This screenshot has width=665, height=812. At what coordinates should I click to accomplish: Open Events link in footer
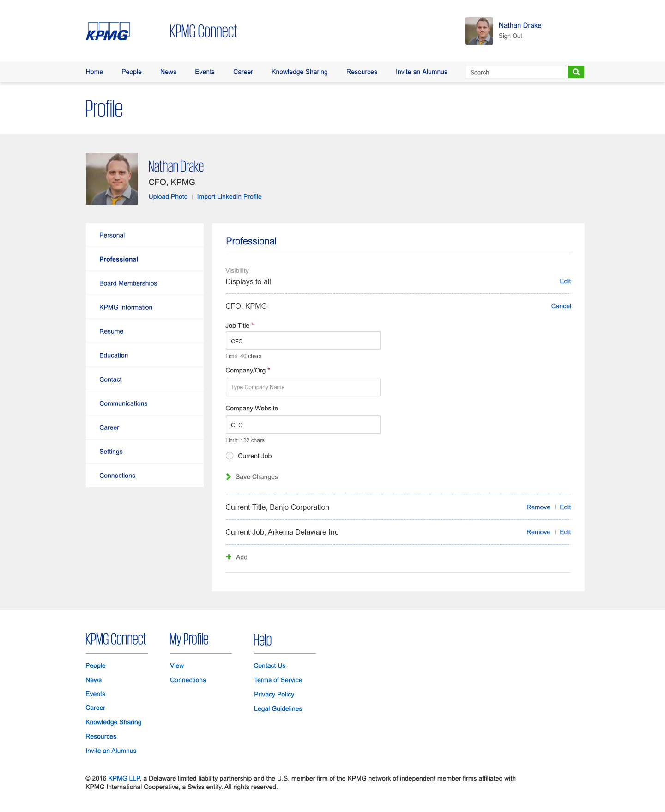pos(95,694)
